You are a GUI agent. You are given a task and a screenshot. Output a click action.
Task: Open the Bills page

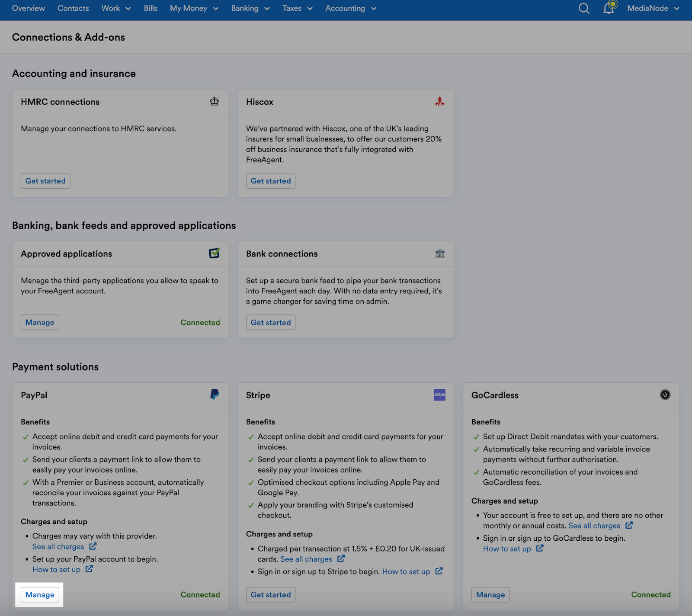[151, 8]
